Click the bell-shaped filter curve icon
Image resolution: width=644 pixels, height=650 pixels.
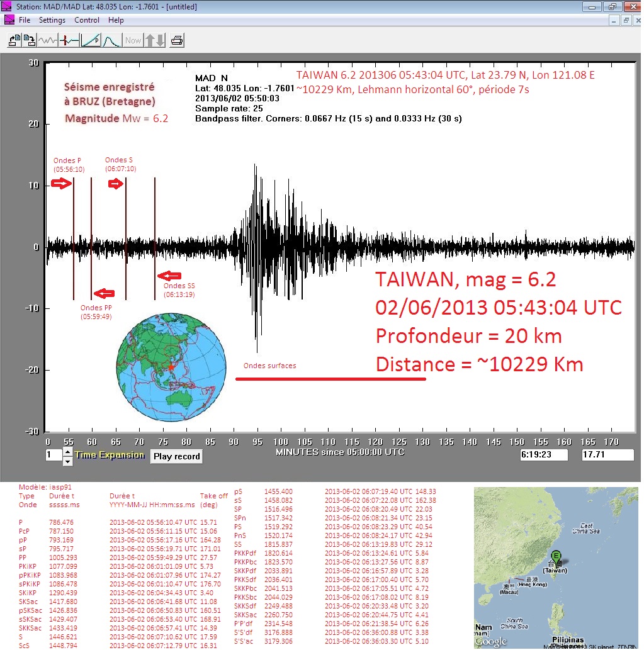pyautogui.click(x=111, y=41)
